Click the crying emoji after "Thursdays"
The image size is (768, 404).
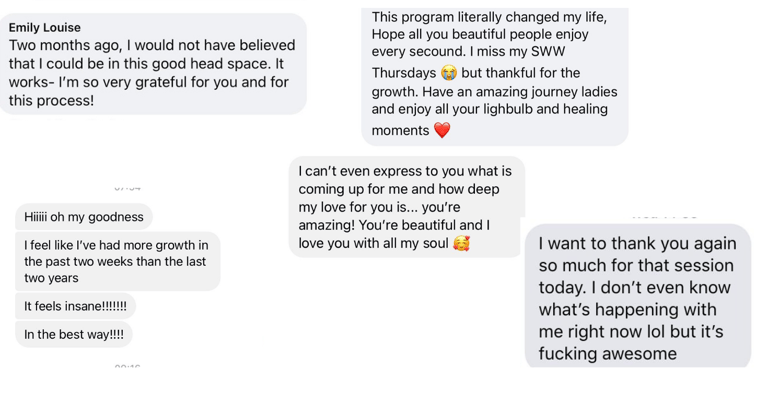447,73
